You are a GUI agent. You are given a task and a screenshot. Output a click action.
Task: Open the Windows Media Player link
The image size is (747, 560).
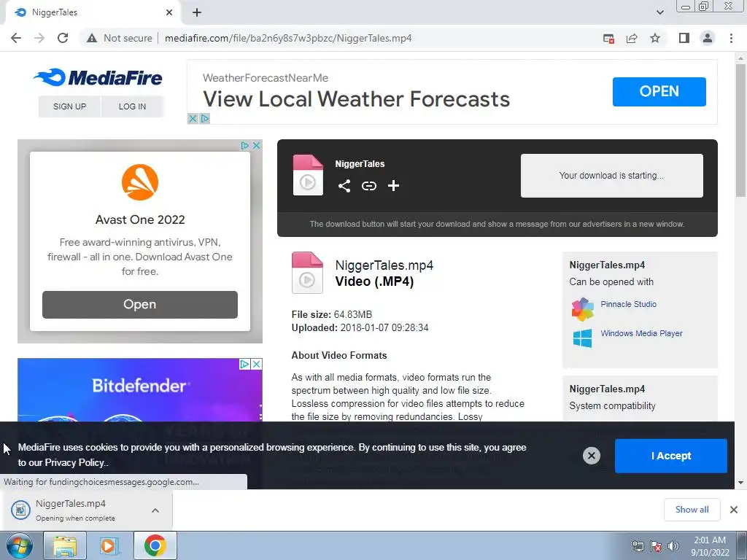click(641, 333)
